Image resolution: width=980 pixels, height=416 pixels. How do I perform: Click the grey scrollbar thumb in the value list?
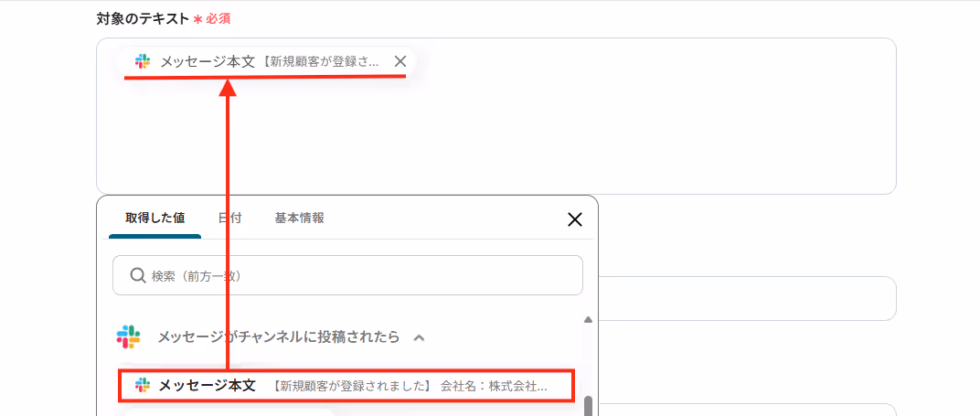tap(588, 406)
